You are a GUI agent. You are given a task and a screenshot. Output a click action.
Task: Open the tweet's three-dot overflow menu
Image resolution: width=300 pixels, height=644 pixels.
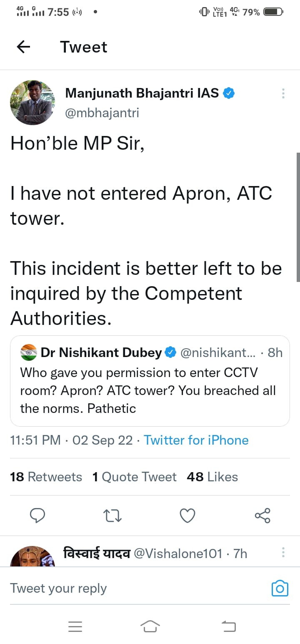[283, 93]
